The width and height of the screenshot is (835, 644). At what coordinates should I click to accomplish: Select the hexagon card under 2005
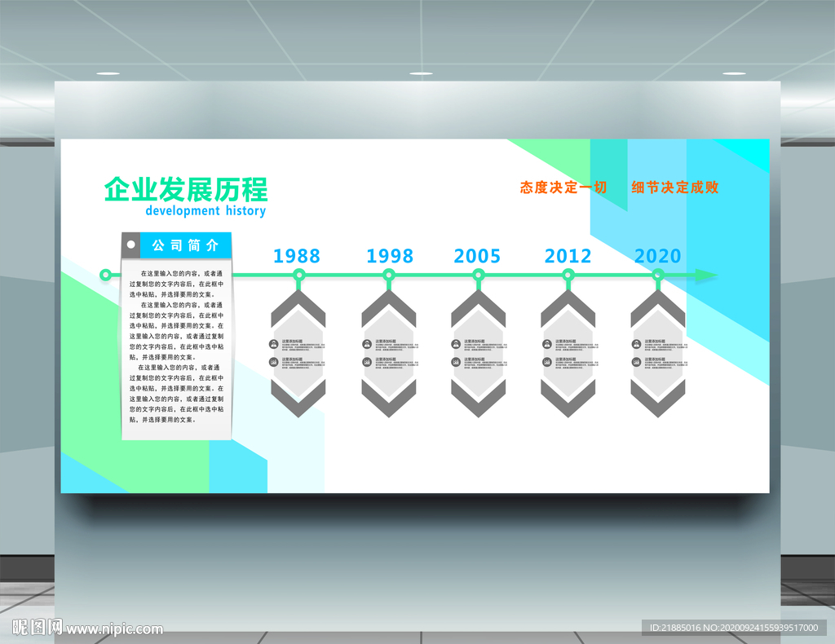coord(478,354)
